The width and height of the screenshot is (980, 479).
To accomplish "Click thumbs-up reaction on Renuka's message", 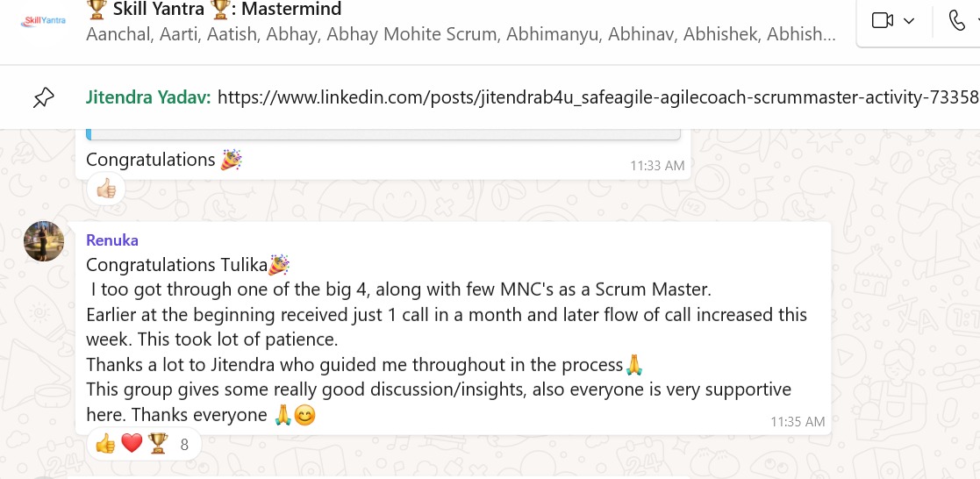I will coord(105,444).
